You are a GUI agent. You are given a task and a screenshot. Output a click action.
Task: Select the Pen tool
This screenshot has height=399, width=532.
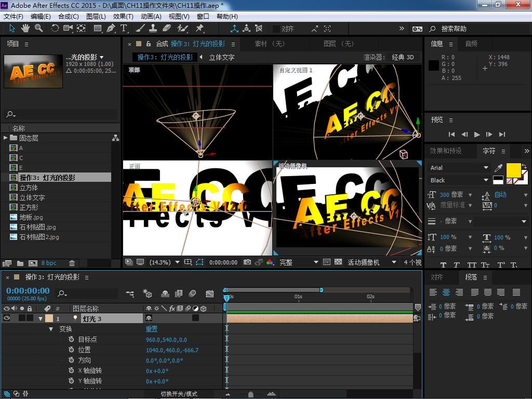pyautogui.click(x=111, y=29)
